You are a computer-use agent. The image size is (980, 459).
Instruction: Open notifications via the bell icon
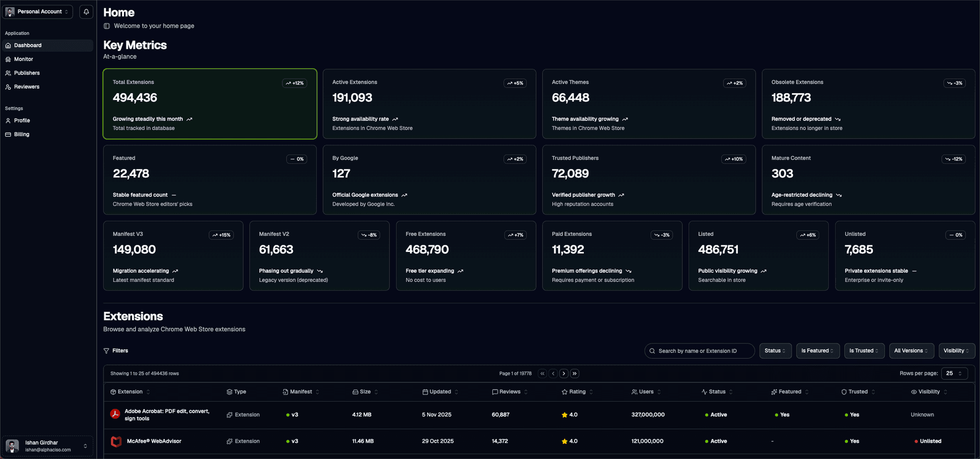86,11
